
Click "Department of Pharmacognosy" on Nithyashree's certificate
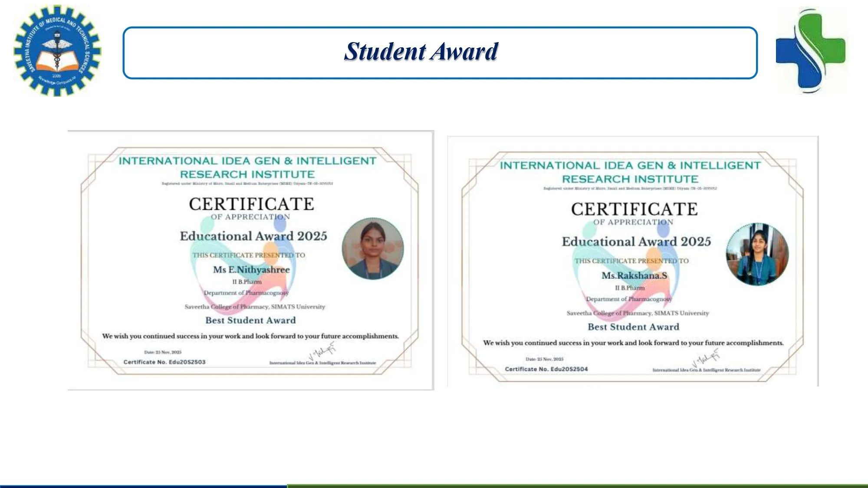click(x=246, y=293)
